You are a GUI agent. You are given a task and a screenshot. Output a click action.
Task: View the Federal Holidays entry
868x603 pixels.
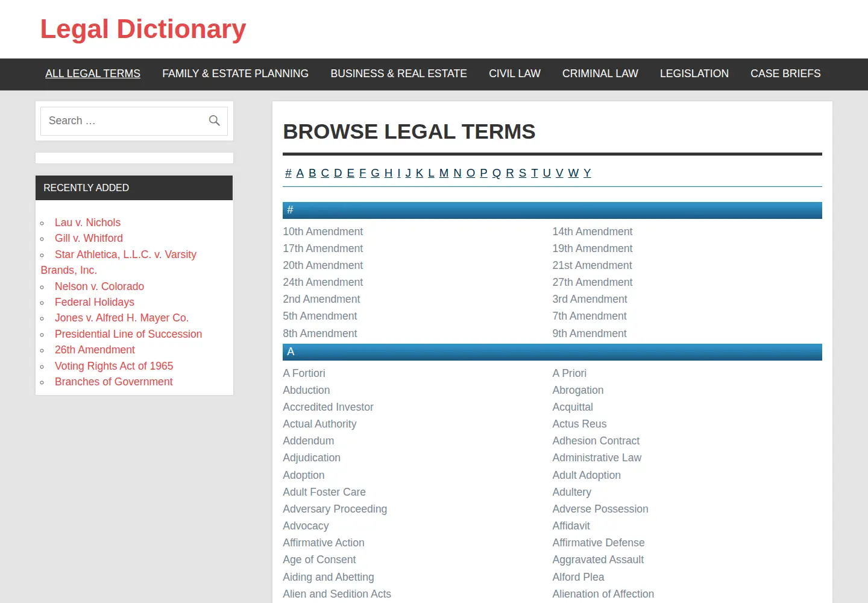(x=95, y=302)
